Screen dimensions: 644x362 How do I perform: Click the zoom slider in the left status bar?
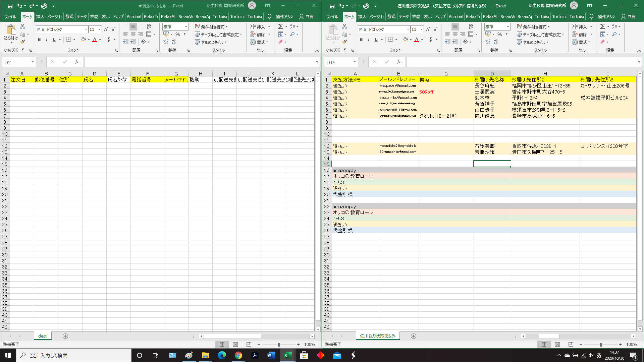[x=279, y=344]
